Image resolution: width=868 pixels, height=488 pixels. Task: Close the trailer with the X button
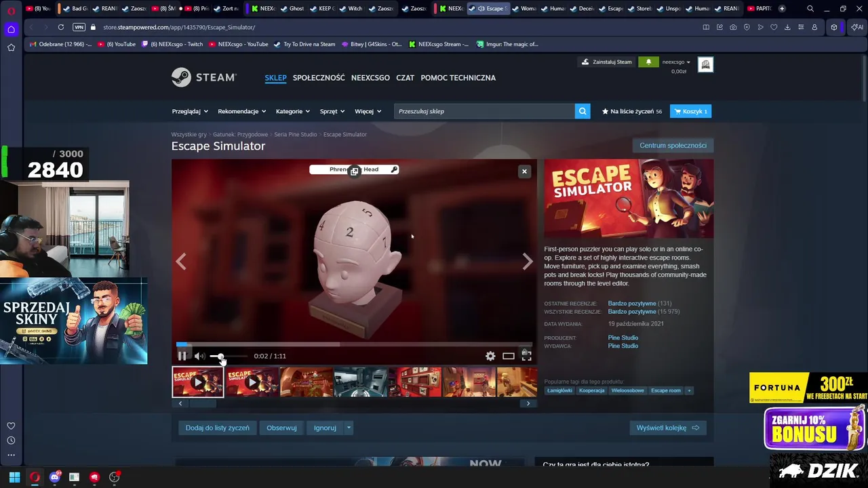coord(524,171)
